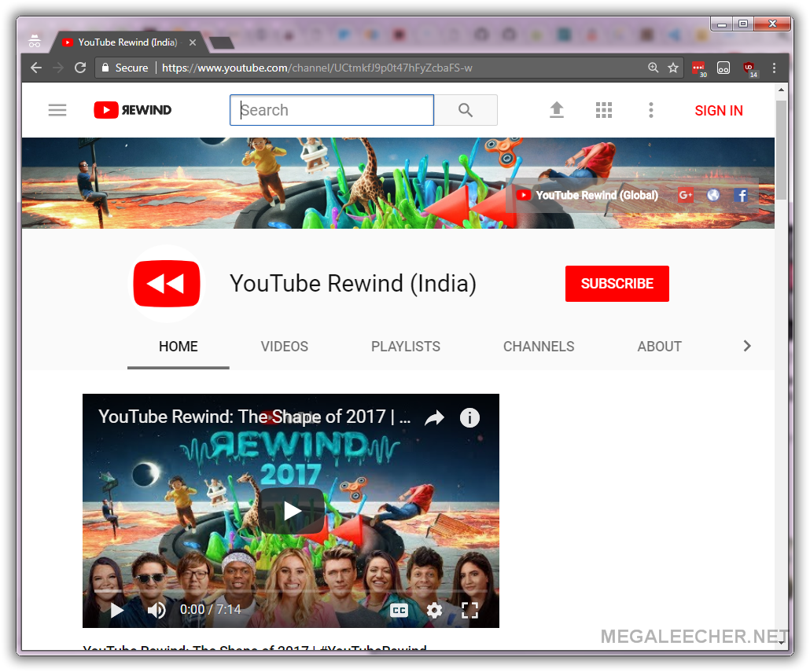Screen dimensions: 810x672
Task: Open a new browser tab
Action: pos(222,43)
